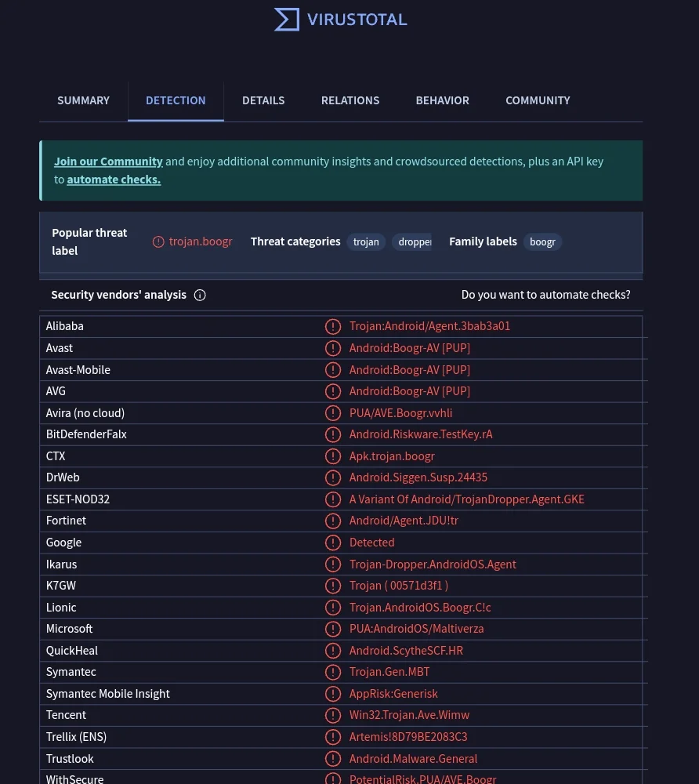Select the dropper threat category tag
This screenshot has width=699, height=784.
tap(412, 242)
